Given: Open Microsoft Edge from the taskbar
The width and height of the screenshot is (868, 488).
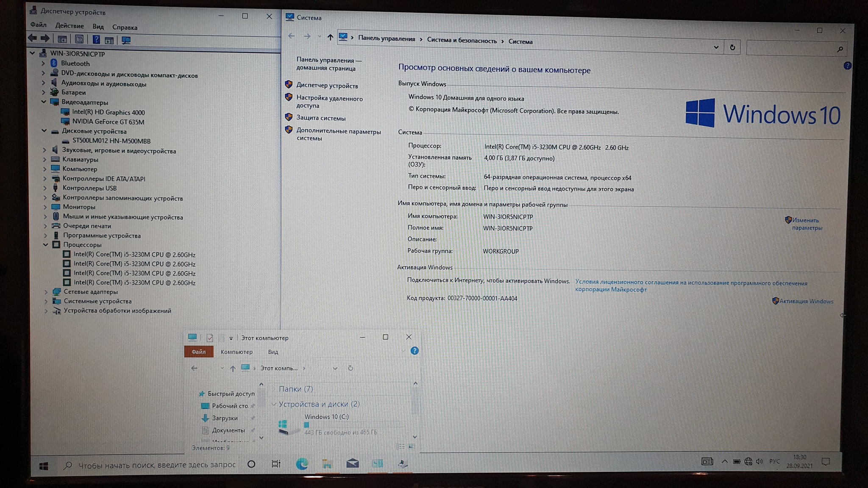Looking at the screenshot, I should tap(302, 464).
